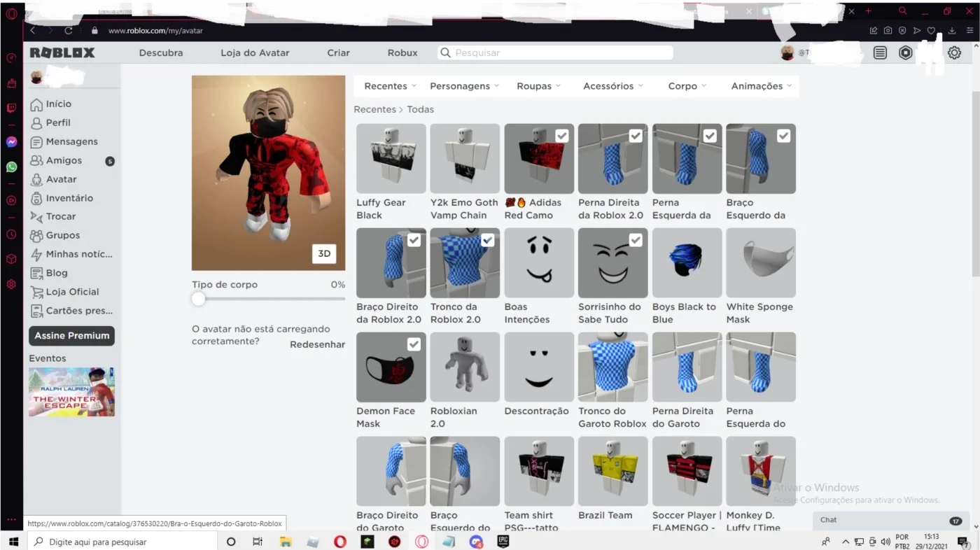Expand the Animações dropdown
Screen dimensions: 980x550
[762, 86]
